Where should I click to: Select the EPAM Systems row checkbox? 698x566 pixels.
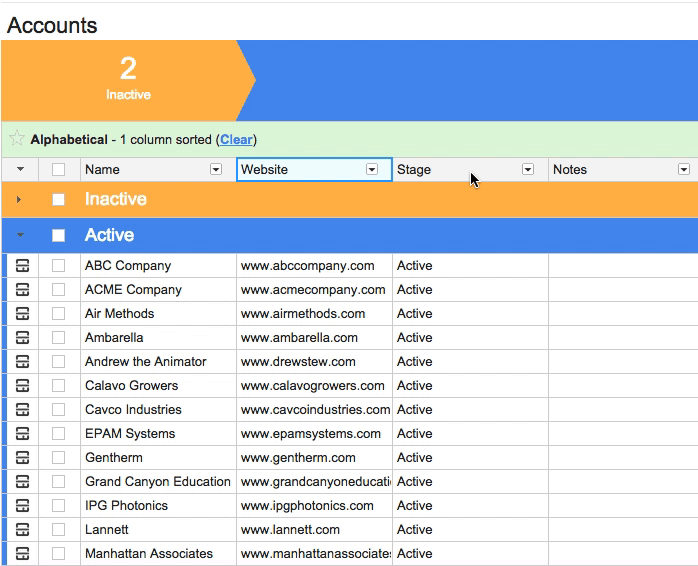58,434
